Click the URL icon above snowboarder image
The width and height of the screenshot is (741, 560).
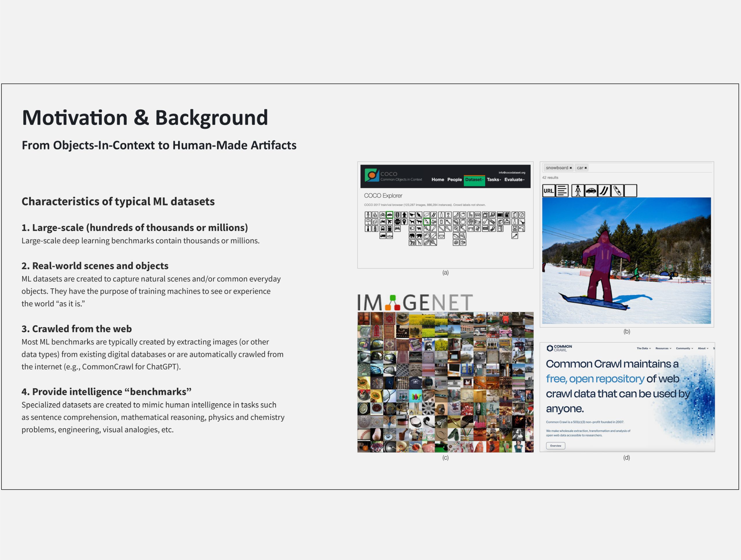[x=549, y=191]
